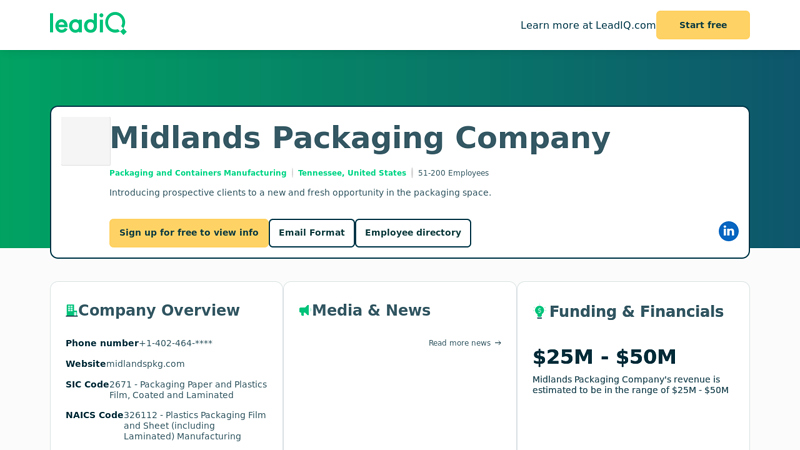Click the 51-200 Employees text

pyautogui.click(x=453, y=173)
